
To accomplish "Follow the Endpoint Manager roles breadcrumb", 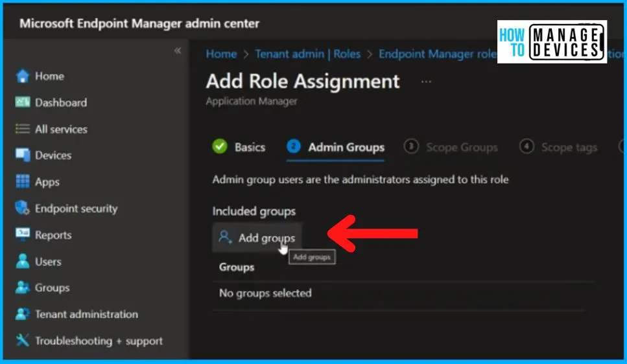I will (x=438, y=54).
